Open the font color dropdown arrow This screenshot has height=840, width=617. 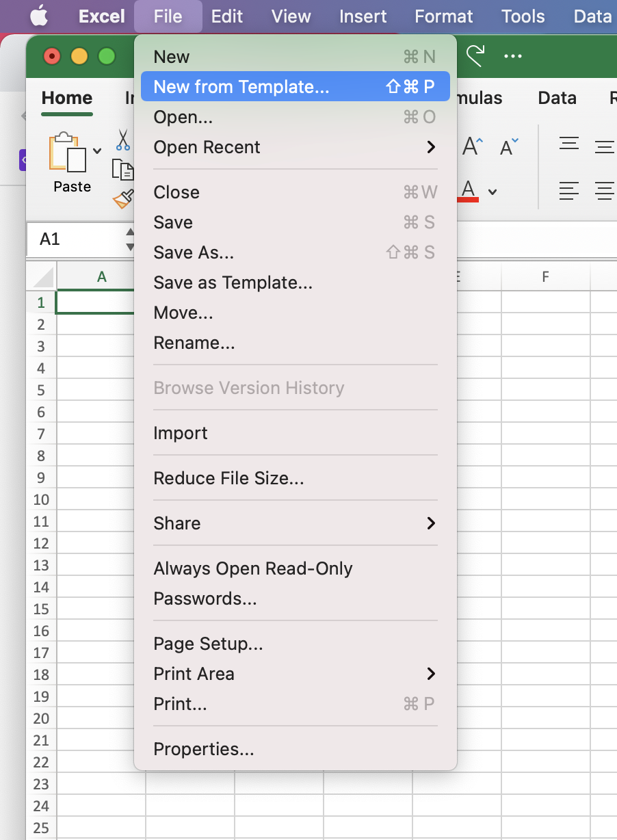[493, 192]
